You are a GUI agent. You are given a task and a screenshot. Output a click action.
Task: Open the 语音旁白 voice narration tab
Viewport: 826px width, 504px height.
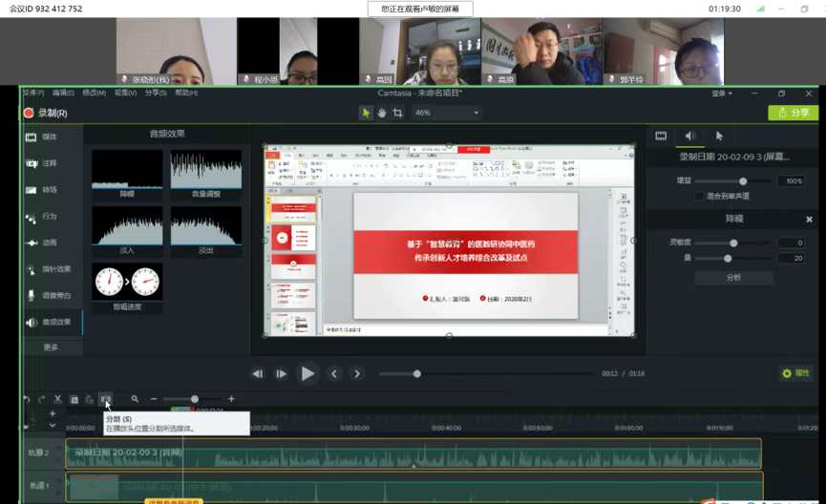pos(53,296)
